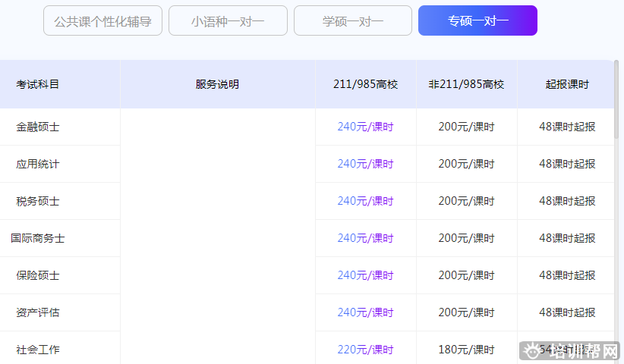Viewport: 624px width, 364px height.
Task: Click the 非211/985高校 column header
Action: [466, 84]
